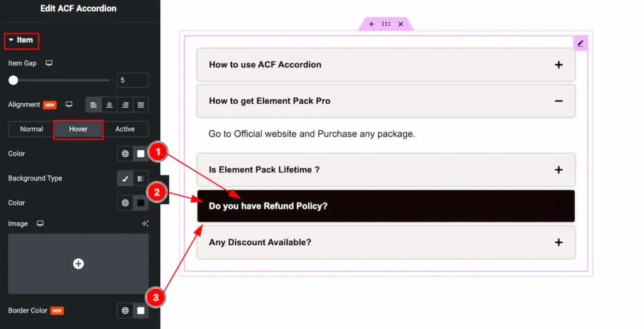Open the Border Color white swatch
The height and width of the screenshot is (329, 644).
(x=140, y=311)
